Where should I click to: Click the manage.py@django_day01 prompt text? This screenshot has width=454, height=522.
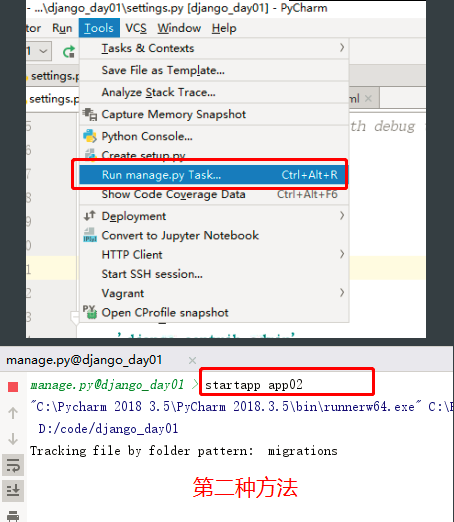[x=107, y=385]
